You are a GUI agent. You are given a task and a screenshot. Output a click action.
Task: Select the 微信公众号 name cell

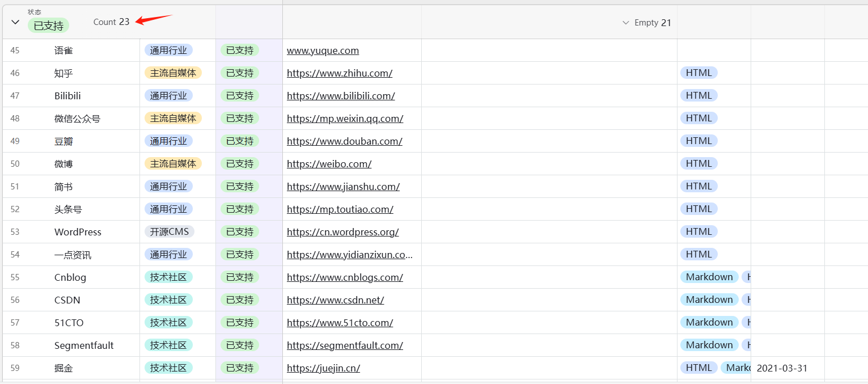77,119
